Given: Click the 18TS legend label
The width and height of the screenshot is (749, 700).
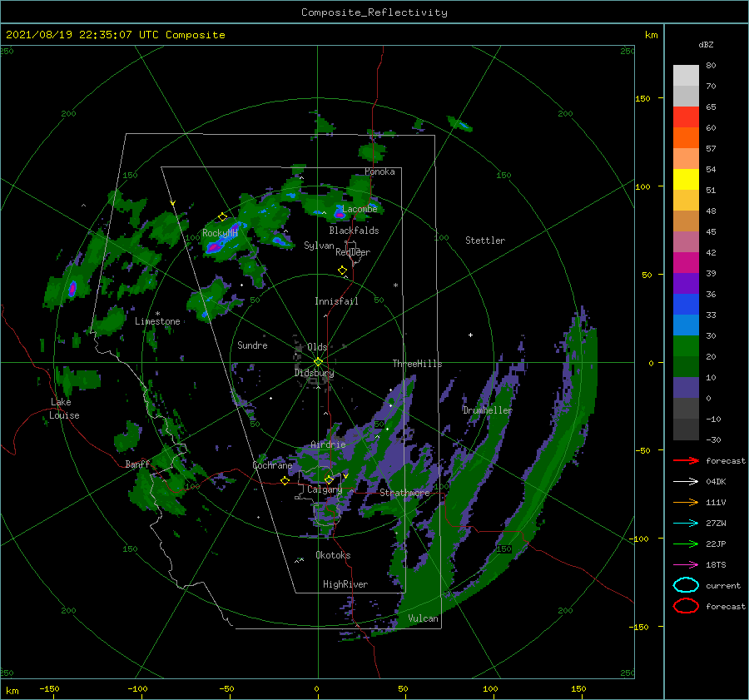Looking at the screenshot, I should click(x=716, y=565).
